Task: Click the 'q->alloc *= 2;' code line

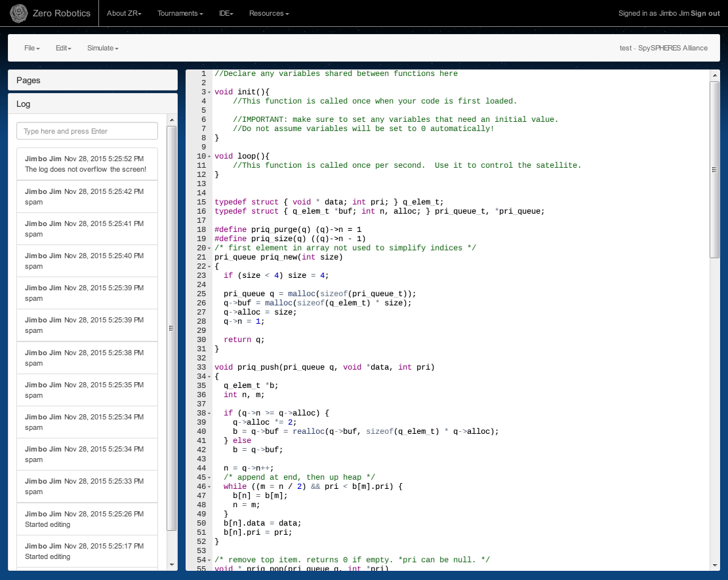Action: (265, 422)
